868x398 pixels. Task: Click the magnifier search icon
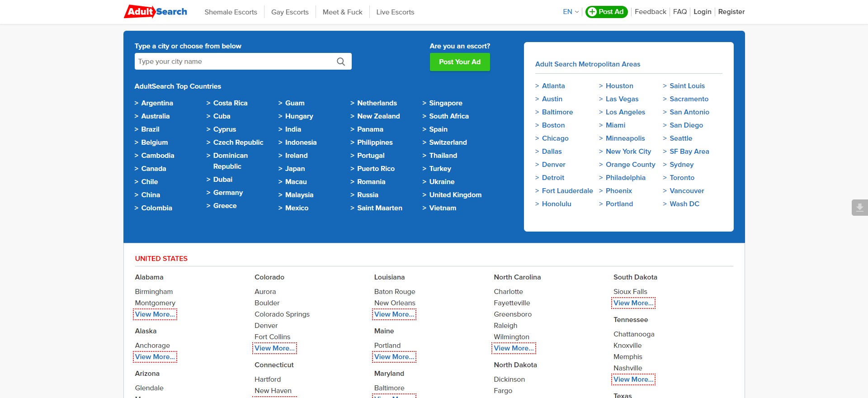[x=341, y=62]
